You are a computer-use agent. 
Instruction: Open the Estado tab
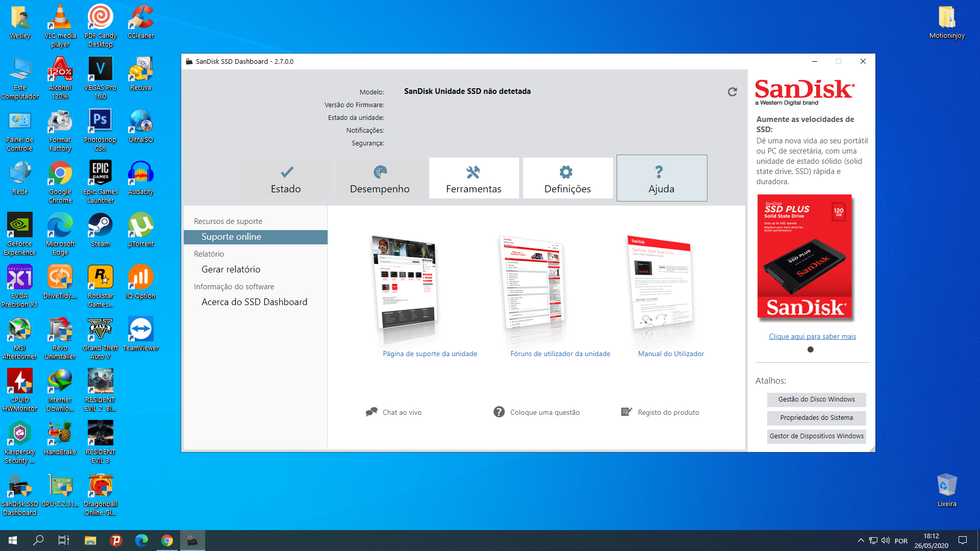tap(286, 178)
